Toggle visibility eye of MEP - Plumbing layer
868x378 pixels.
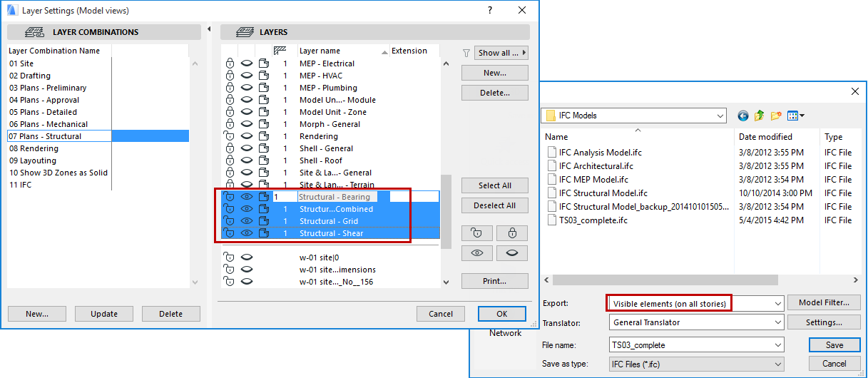[247, 88]
